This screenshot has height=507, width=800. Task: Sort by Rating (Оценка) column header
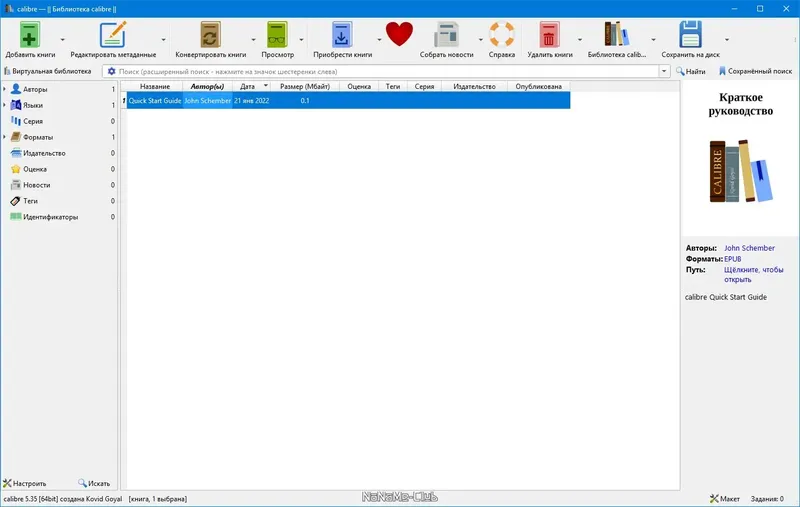point(359,86)
